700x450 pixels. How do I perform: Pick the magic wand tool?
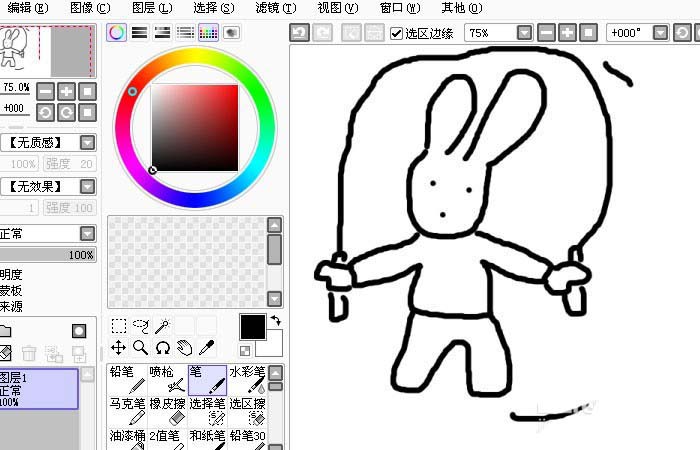click(161, 326)
